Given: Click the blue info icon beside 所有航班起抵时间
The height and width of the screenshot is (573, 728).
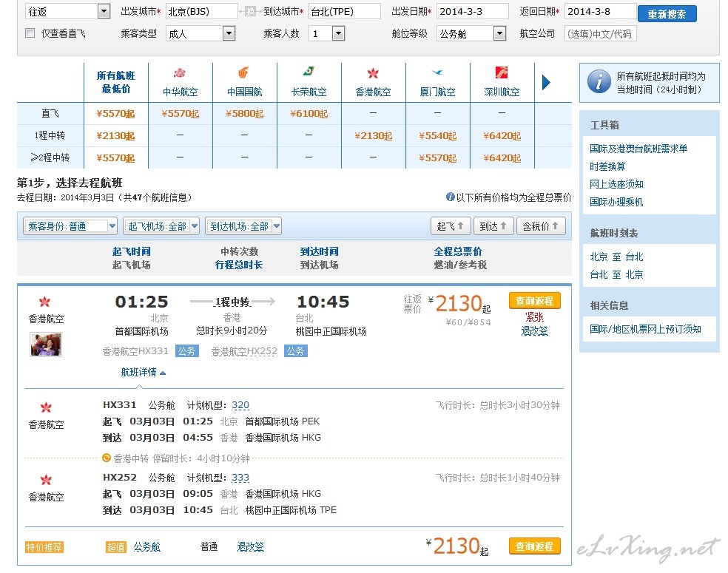Looking at the screenshot, I should (599, 81).
